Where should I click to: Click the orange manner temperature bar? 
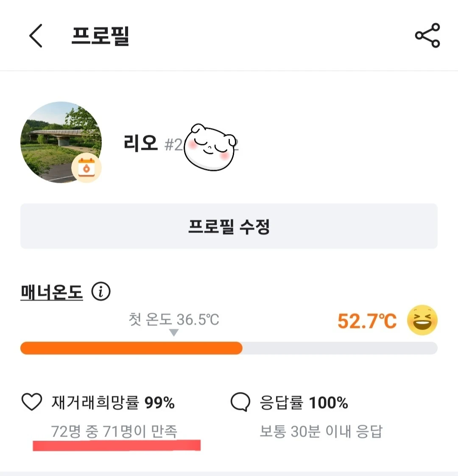131,348
